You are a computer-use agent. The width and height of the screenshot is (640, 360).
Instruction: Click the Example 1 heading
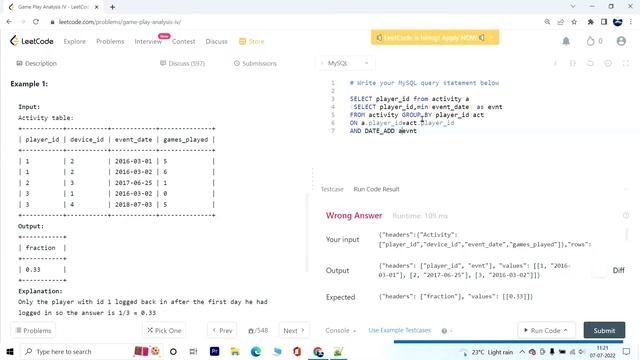[x=29, y=84]
